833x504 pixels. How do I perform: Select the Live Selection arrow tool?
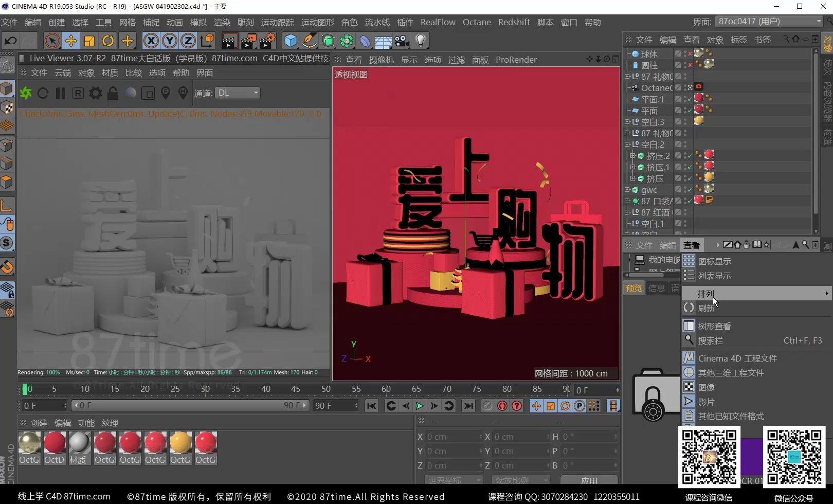pos(51,41)
